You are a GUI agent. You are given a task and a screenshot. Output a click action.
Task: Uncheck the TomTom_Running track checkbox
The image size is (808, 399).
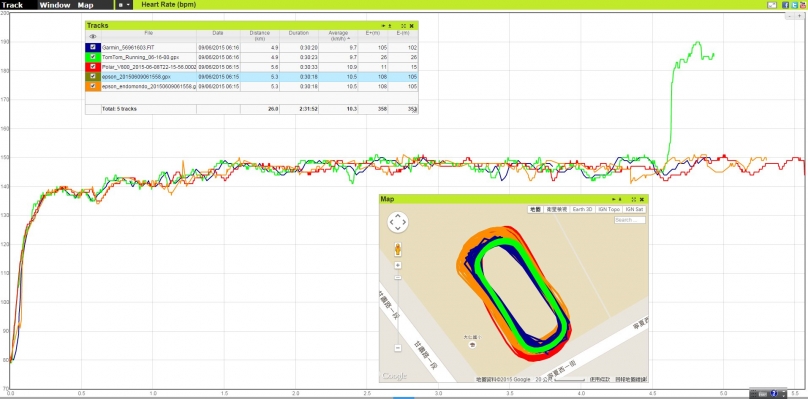pos(93,57)
